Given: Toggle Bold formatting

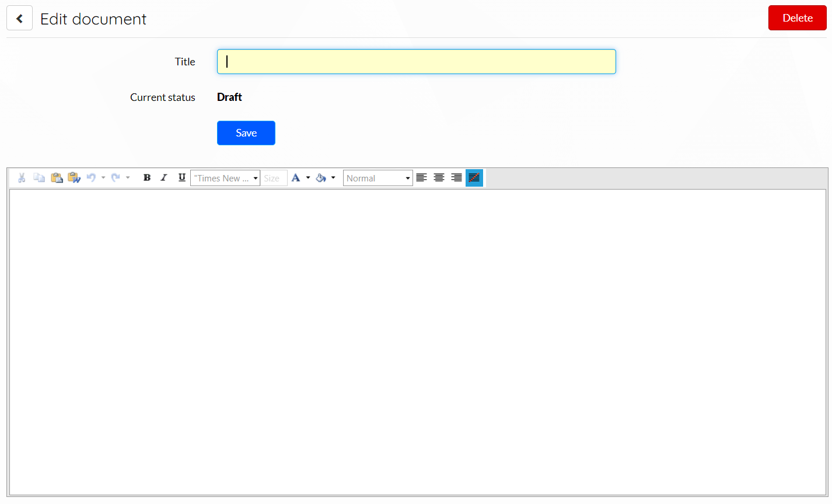Looking at the screenshot, I should (147, 178).
